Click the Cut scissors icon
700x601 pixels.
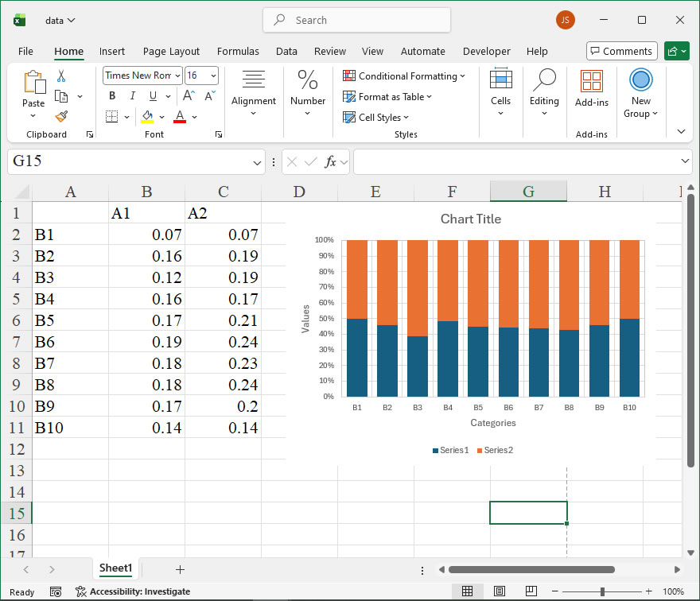[61, 76]
